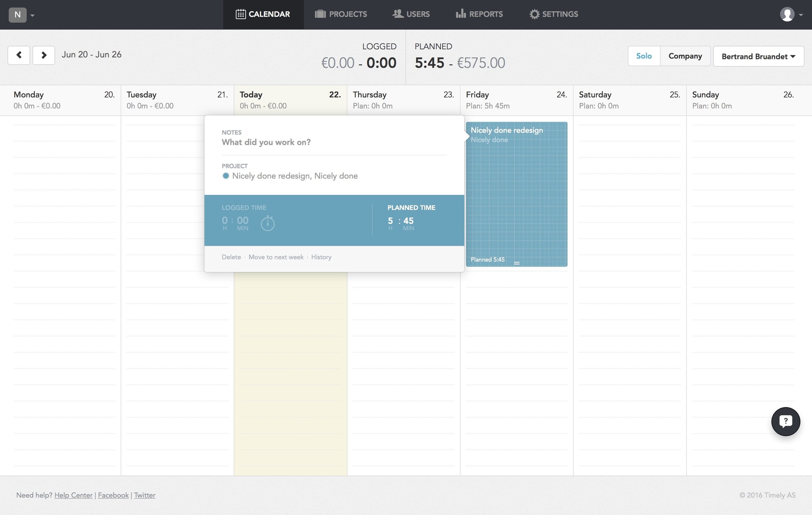Select the 'Nicely done redesign' Friday event block

pyautogui.click(x=517, y=194)
